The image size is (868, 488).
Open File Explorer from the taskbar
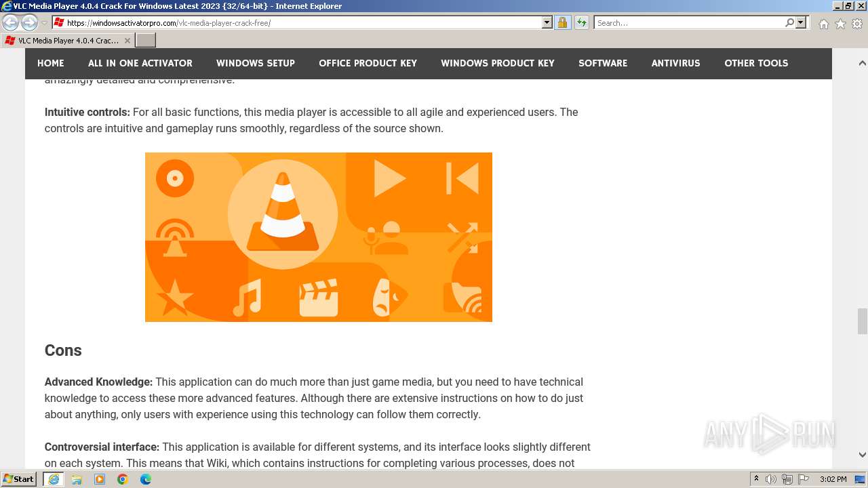77,479
